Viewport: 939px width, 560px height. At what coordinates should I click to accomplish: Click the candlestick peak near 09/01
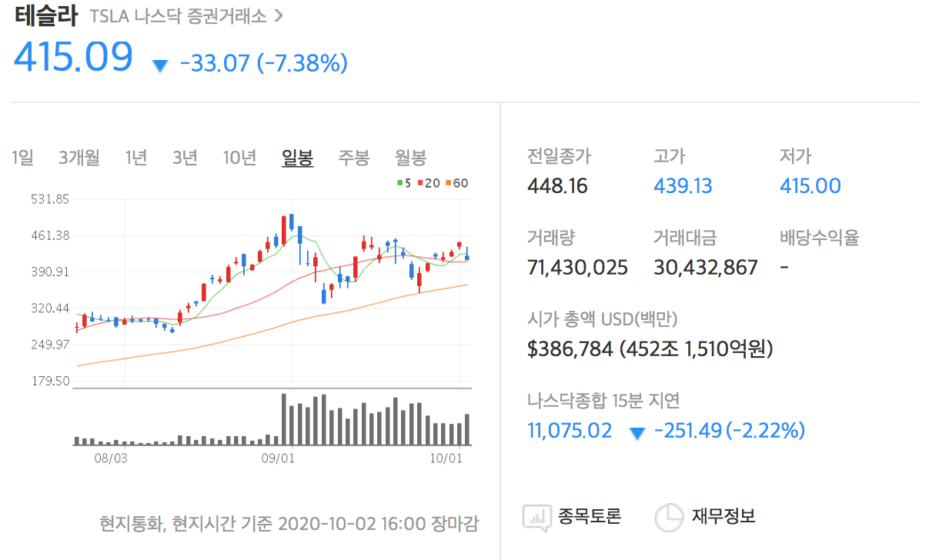(x=292, y=223)
